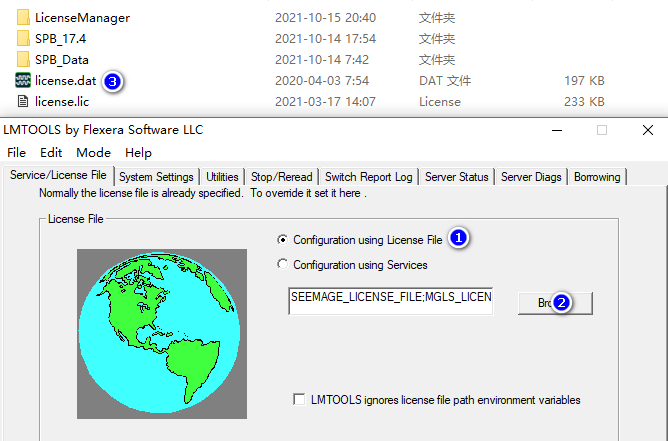Open the Mode menu
This screenshot has height=441, width=668.
pos(93,153)
